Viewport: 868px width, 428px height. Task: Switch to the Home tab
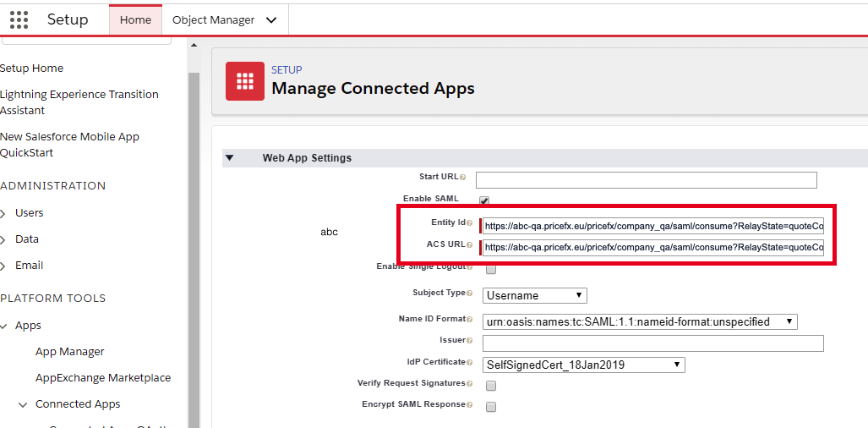click(x=135, y=19)
